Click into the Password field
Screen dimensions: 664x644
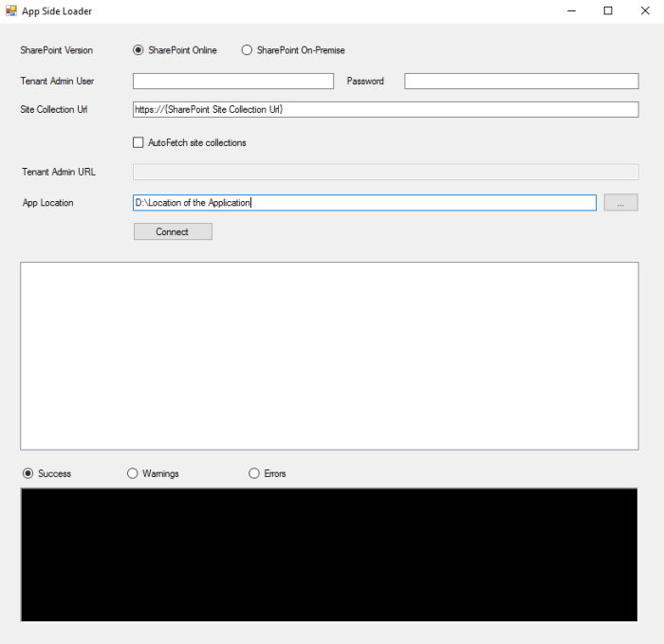[521, 82]
